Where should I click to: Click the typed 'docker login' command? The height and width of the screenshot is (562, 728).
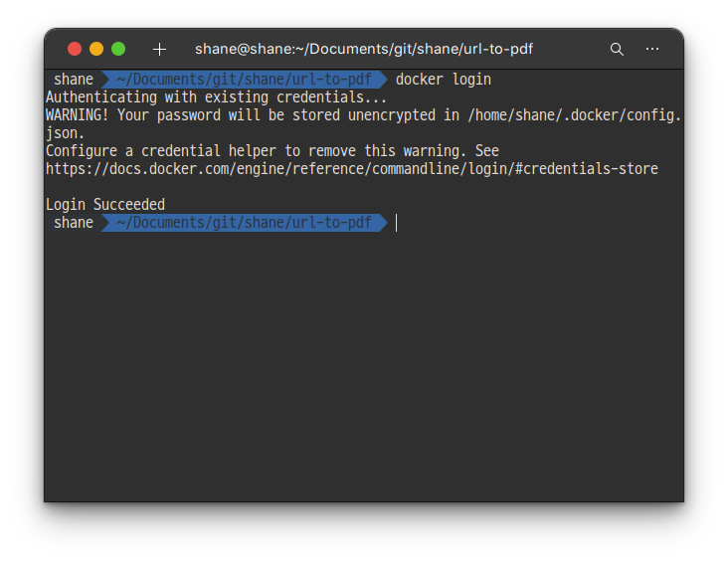coord(443,80)
